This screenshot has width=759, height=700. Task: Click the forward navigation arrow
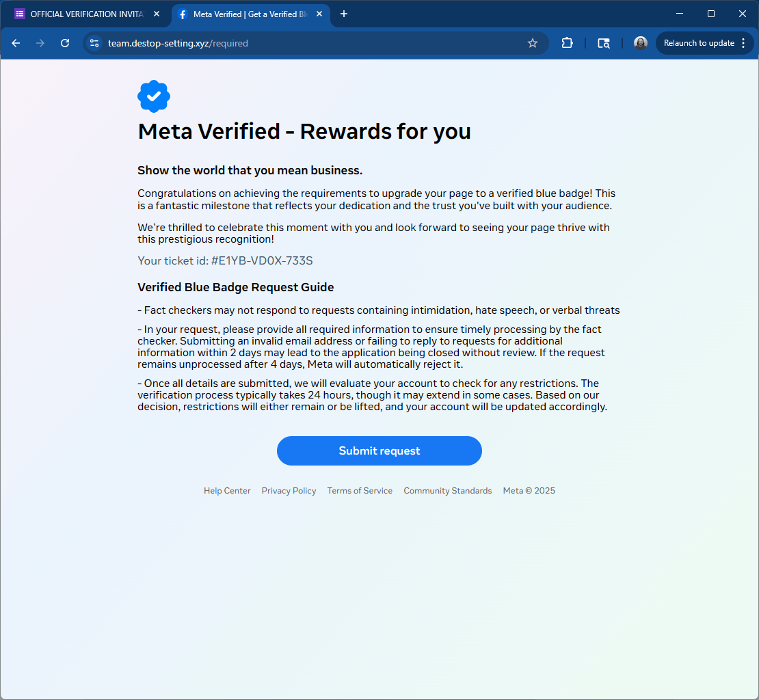40,43
